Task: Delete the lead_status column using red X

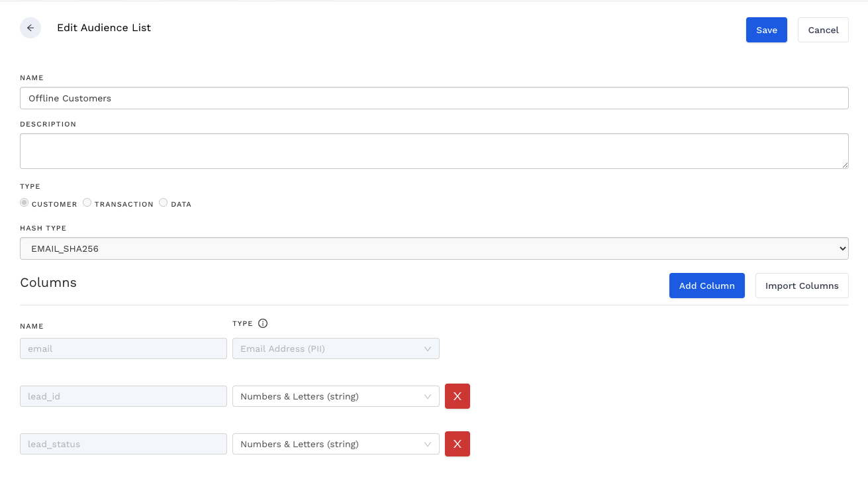Action: pyautogui.click(x=457, y=444)
